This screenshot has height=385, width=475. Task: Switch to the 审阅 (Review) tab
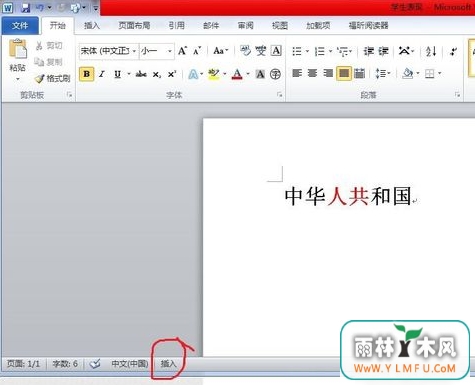click(246, 26)
